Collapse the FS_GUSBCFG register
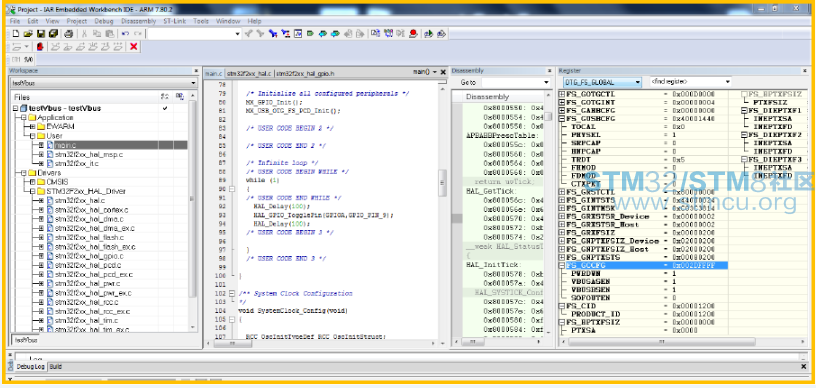 pos(562,119)
